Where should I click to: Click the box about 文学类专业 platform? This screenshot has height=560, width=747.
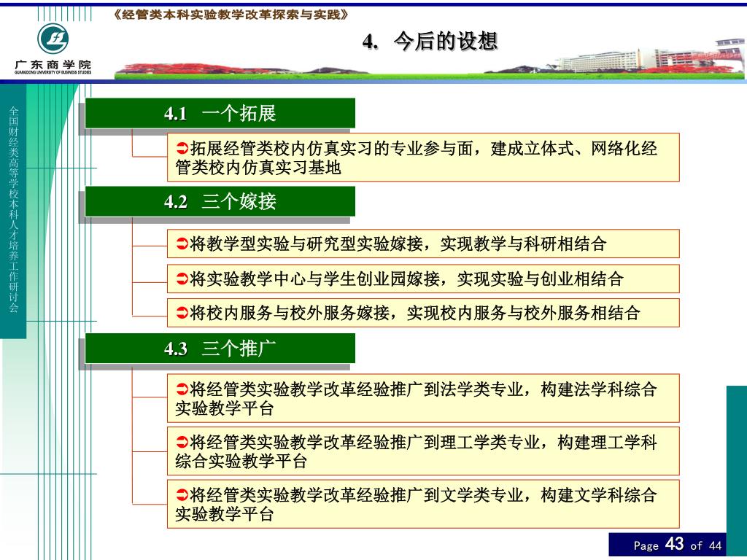[423, 504]
